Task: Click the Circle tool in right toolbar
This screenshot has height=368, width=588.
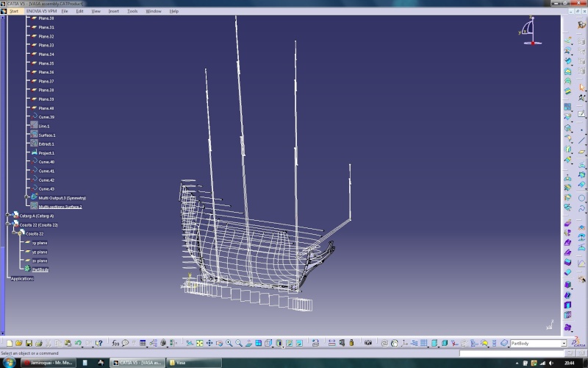Action: coord(581,198)
